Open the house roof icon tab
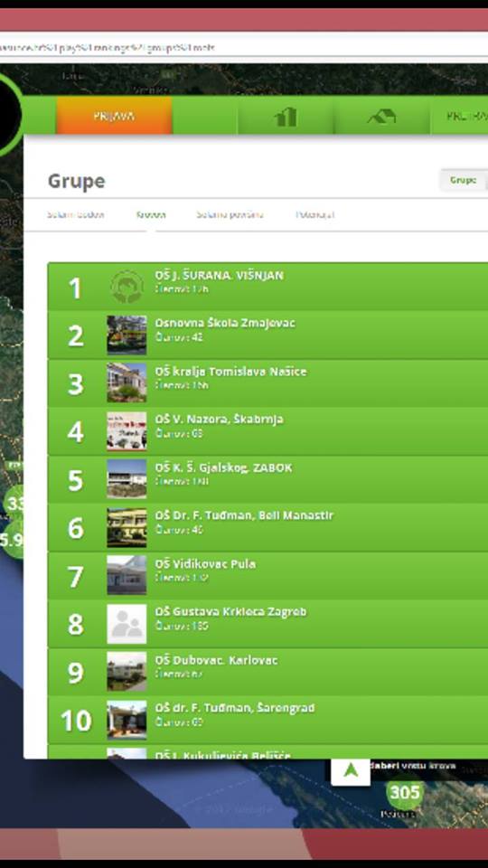The width and height of the screenshot is (488, 868). click(381, 116)
